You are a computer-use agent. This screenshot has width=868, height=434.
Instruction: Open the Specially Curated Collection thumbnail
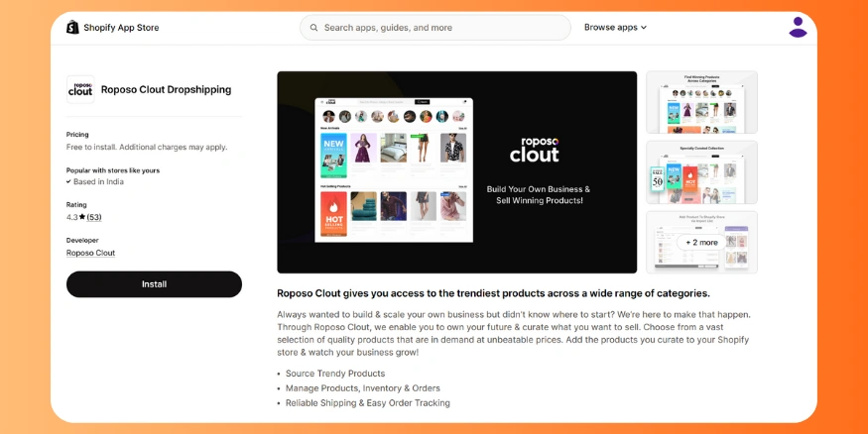pyautogui.click(x=701, y=172)
